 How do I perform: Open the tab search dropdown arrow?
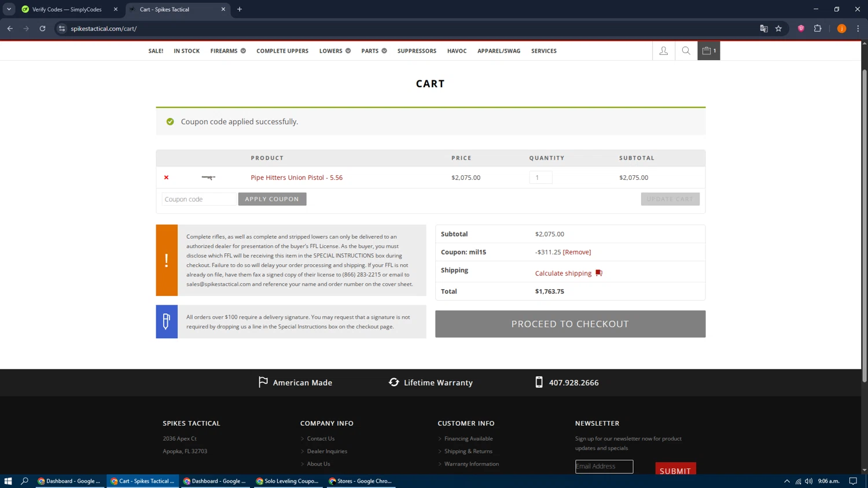click(x=9, y=9)
